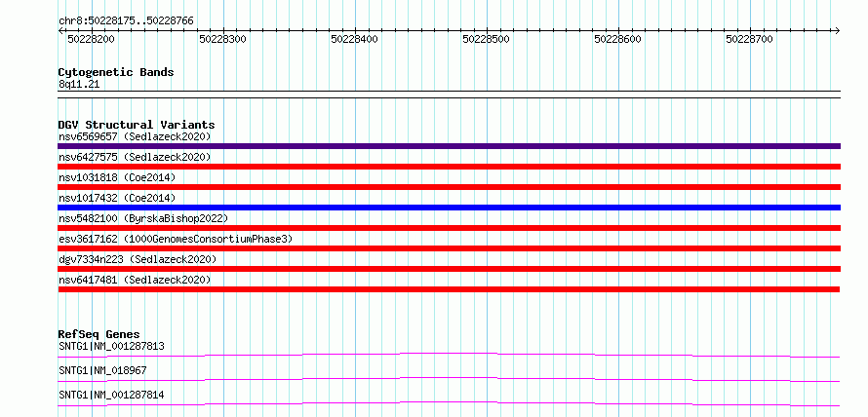Image resolution: width=868 pixels, height=417 pixels.
Task: Click the red bar under nsv6427575
Action: [x=449, y=167]
